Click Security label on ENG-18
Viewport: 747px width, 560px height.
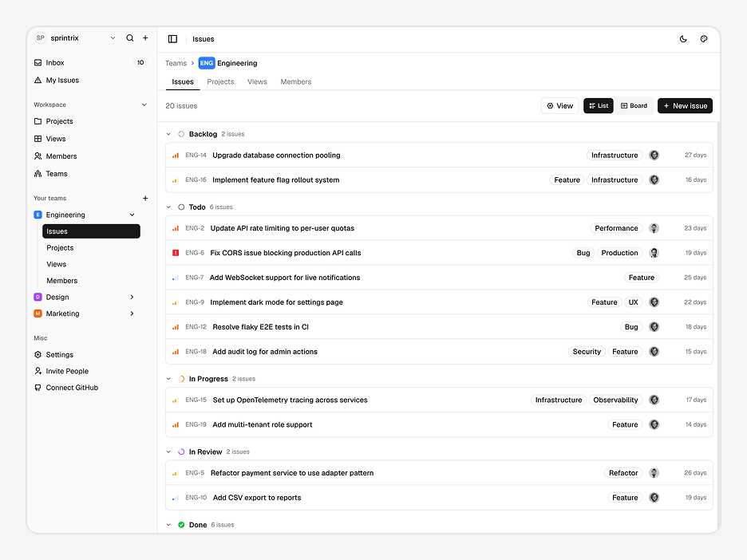coord(587,352)
